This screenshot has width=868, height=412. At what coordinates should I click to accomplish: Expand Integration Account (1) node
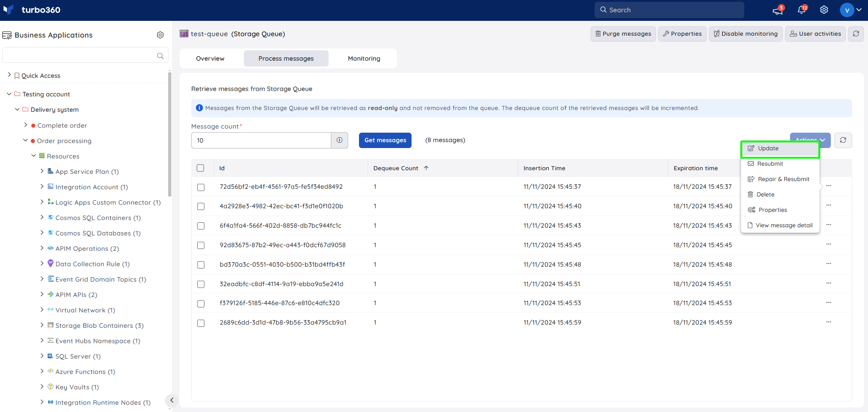(42, 186)
